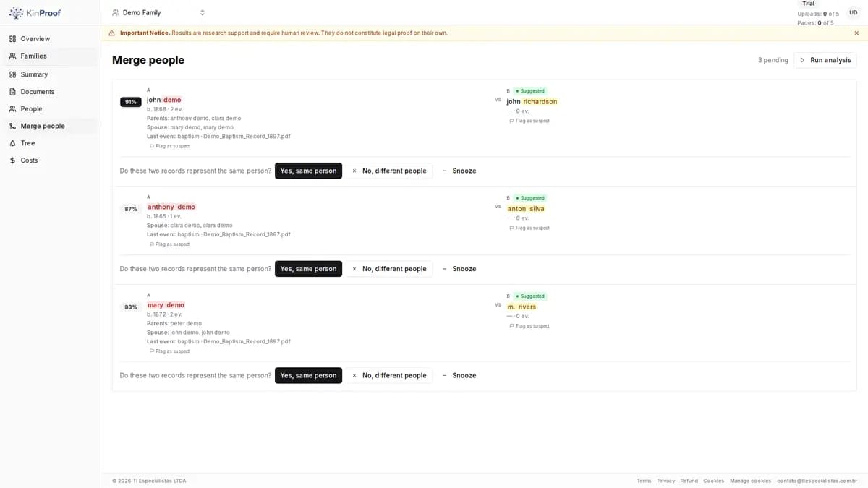
Task: Mark anthony demo as different people
Action: tap(389, 269)
